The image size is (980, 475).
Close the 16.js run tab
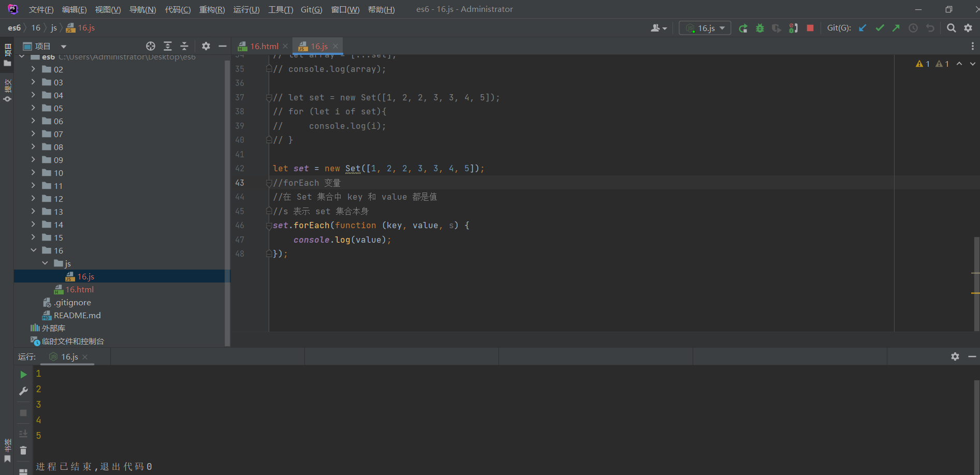(x=85, y=357)
